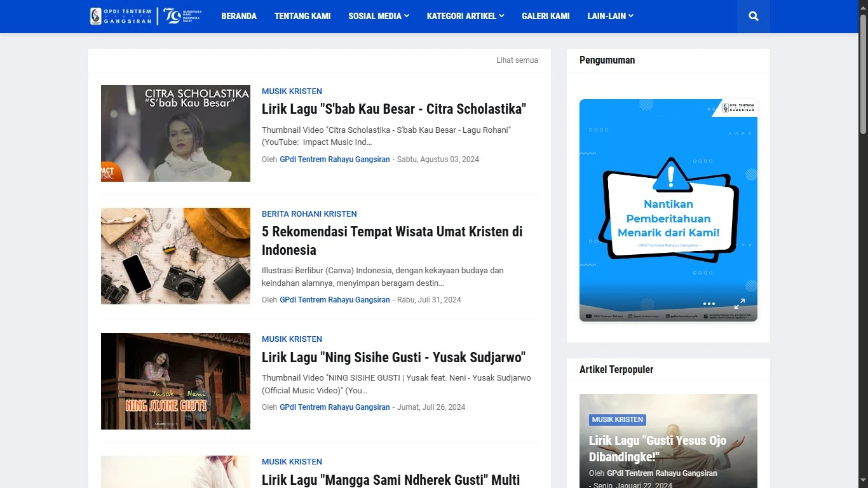Open travel items map thumbnail
The width and height of the screenshot is (868, 488).
point(175,256)
